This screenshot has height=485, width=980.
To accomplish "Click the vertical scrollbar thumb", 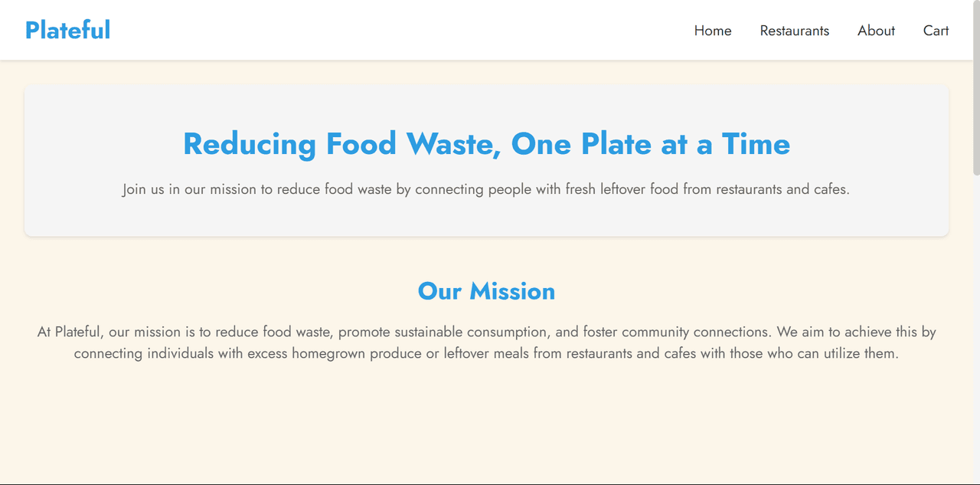I will [x=976, y=88].
